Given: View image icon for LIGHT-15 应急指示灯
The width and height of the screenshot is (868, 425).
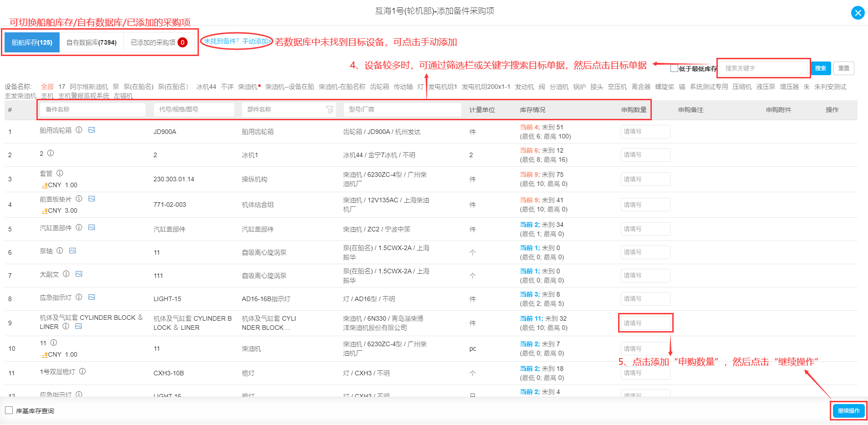Looking at the screenshot, I should pos(91,297).
